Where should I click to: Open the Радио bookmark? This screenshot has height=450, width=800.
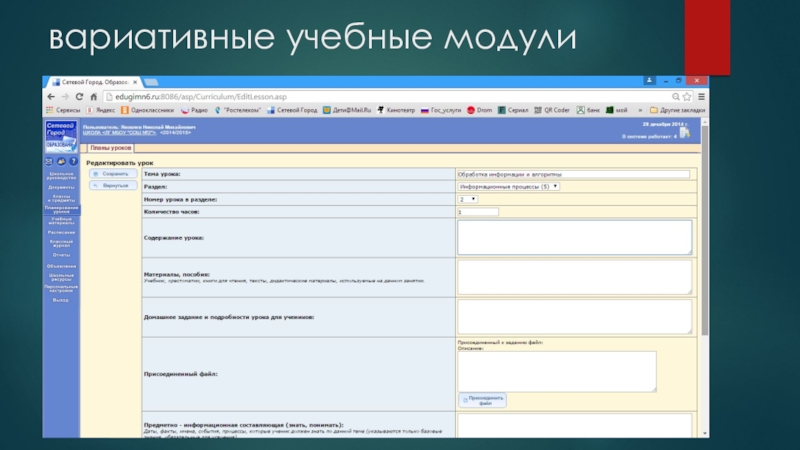194,110
